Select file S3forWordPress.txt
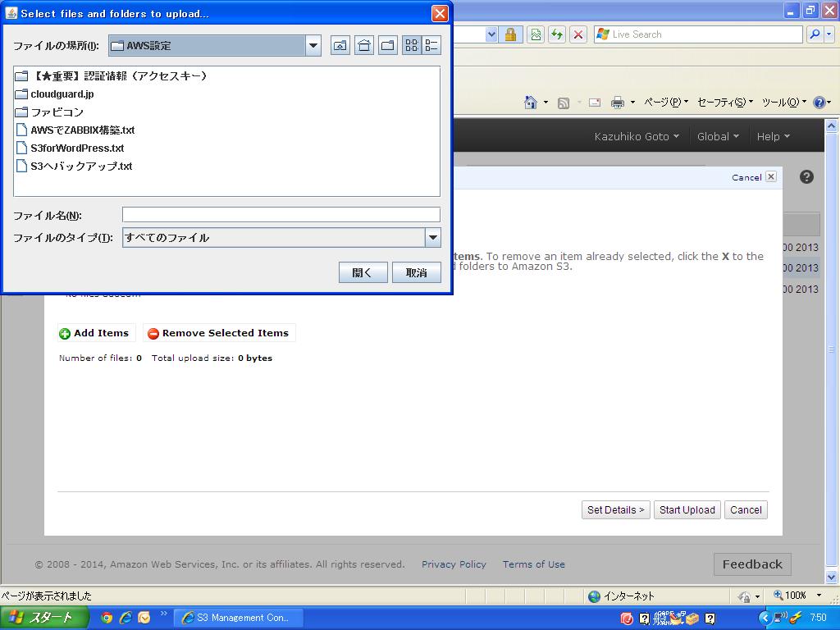This screenshot has height=630, width=840. pyautogui.click(x=70, y=148)
